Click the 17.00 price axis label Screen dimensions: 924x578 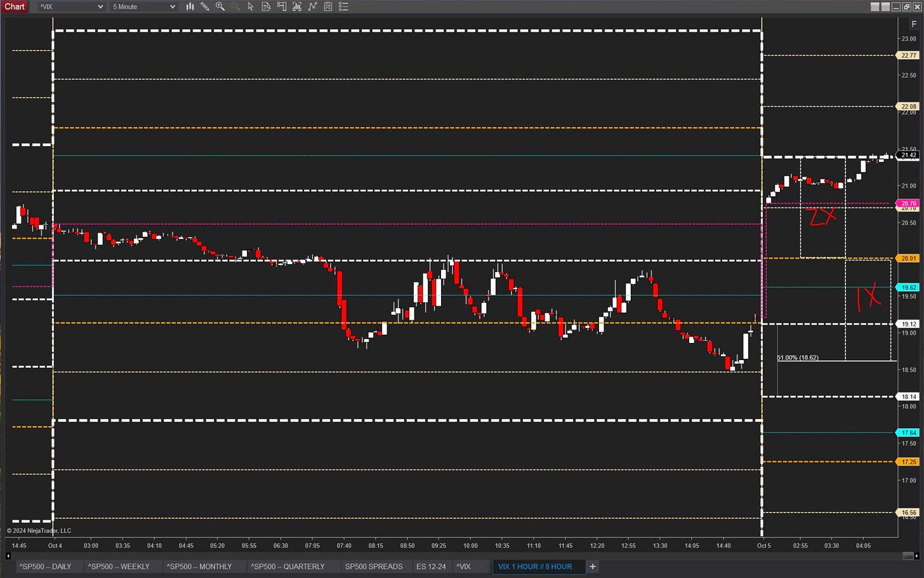coord(909,480)
